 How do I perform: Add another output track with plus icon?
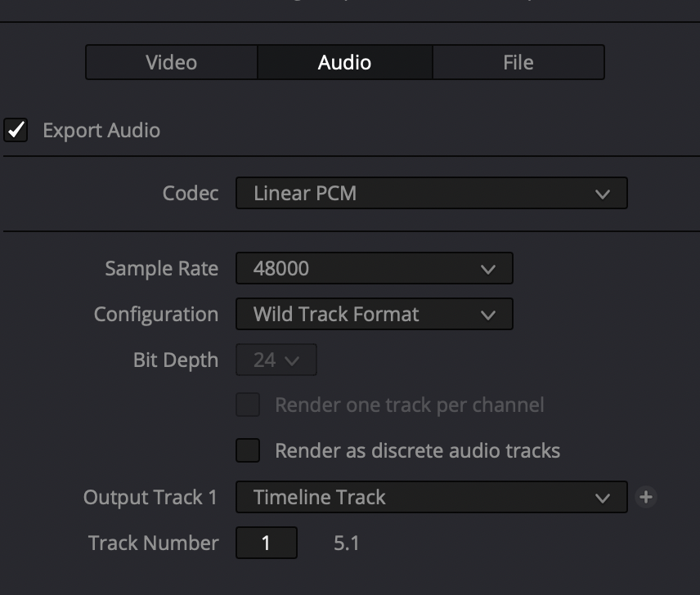pos(645,497)
